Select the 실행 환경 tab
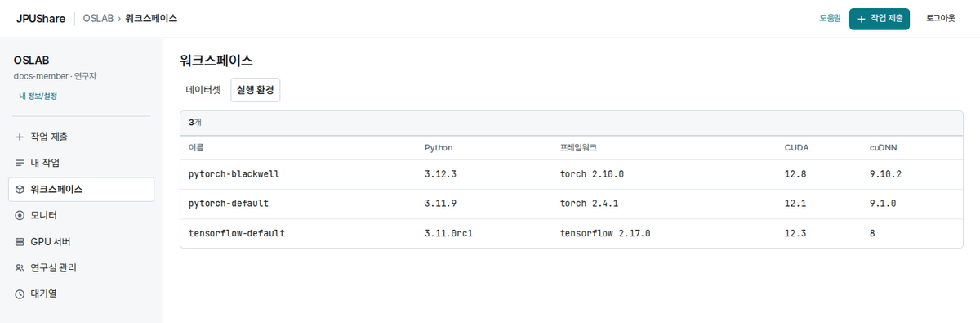 (255, 90)
